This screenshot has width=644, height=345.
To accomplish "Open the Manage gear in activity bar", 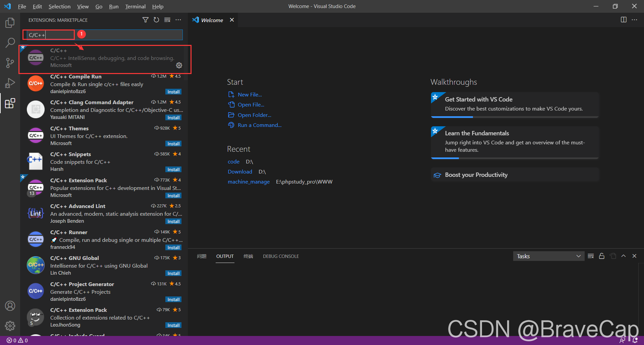I will pos(10,326).
